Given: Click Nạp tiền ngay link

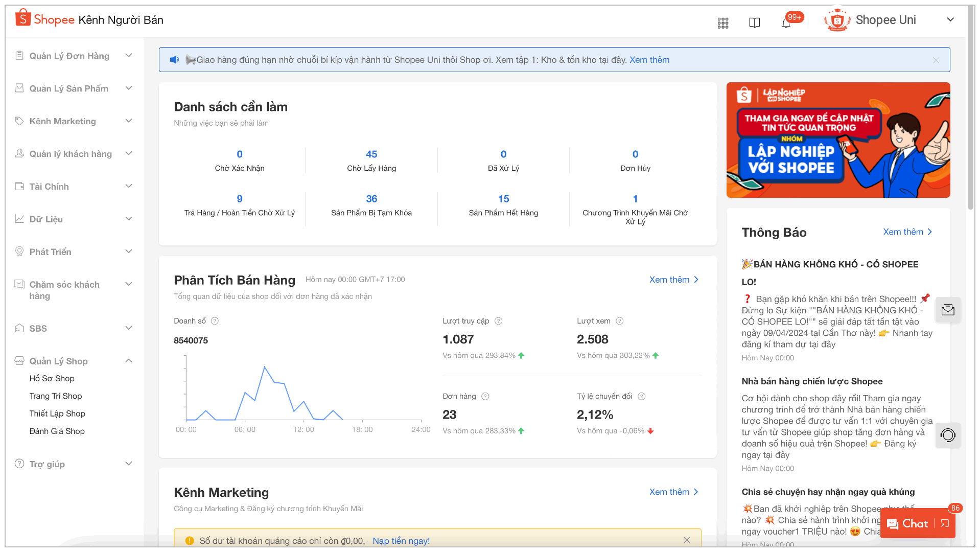Looking at the screenshot, I should (x=401, y=540).
